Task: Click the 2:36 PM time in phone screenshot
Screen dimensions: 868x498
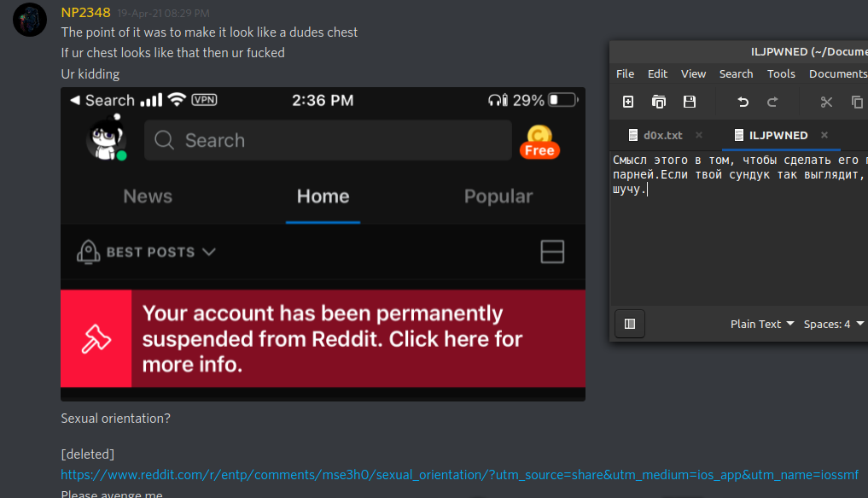Action: 323,100
